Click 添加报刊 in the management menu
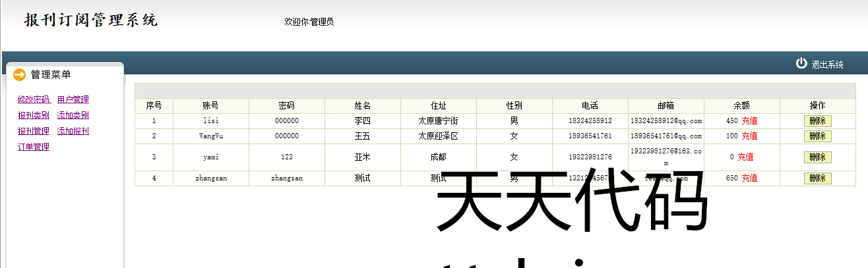The width and height of the screenshot is (868, 268). click(x=73, y=131)
